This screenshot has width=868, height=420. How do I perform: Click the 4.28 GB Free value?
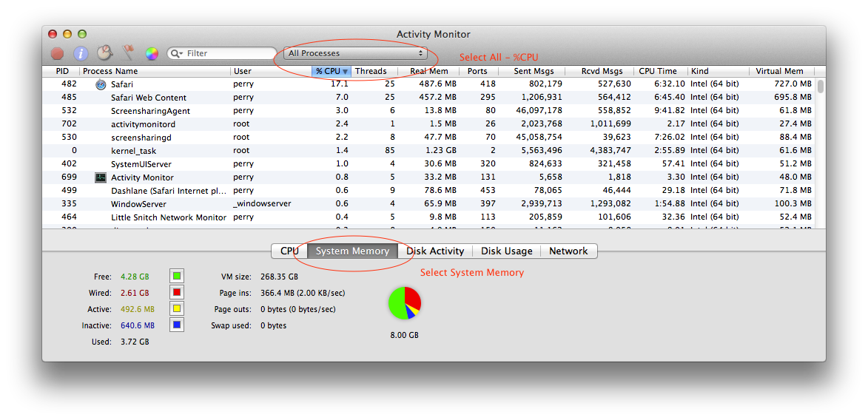coord(135,276)
